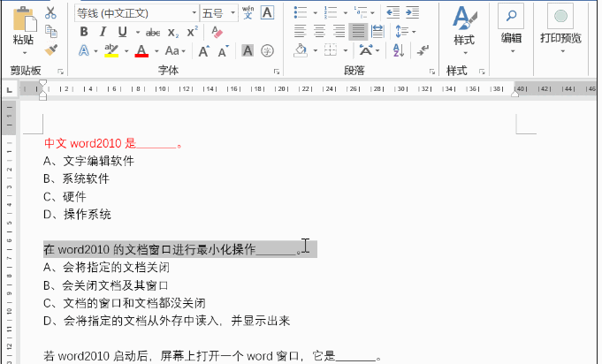Screen dimensions: 602x364
Task: Activate the Format Painter brush
Action: 50,49
